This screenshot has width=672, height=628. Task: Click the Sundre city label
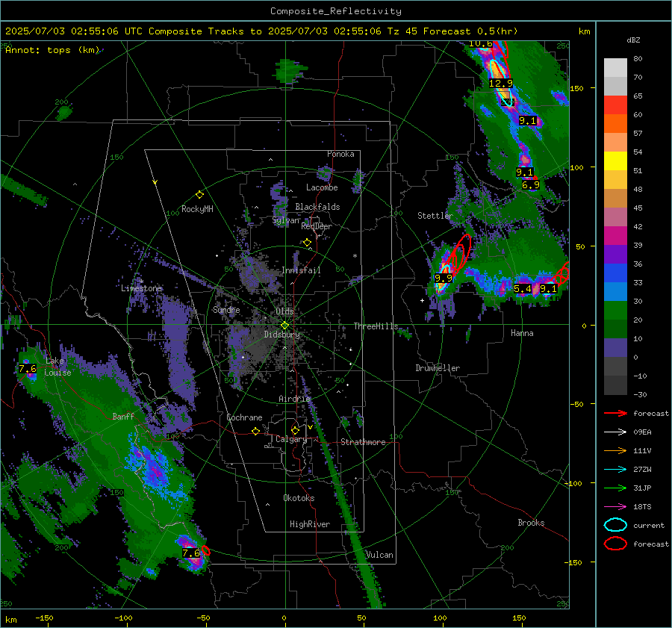[x=226, y=309]
